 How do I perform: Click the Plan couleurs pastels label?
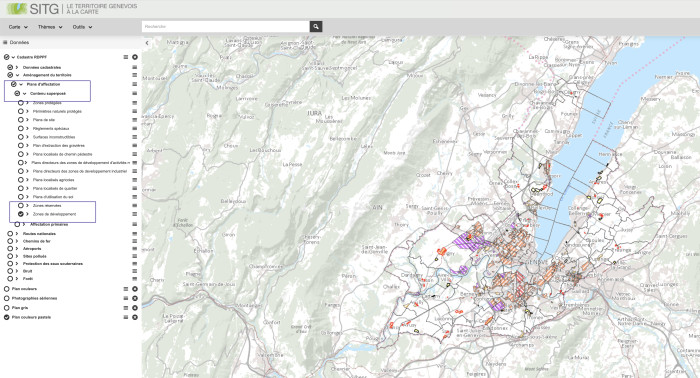point(31,317)
